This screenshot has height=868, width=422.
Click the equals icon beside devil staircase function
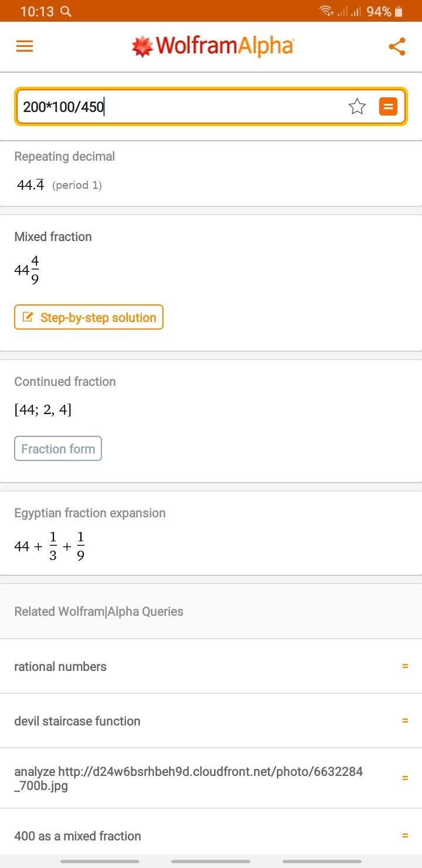click(404, 721)
